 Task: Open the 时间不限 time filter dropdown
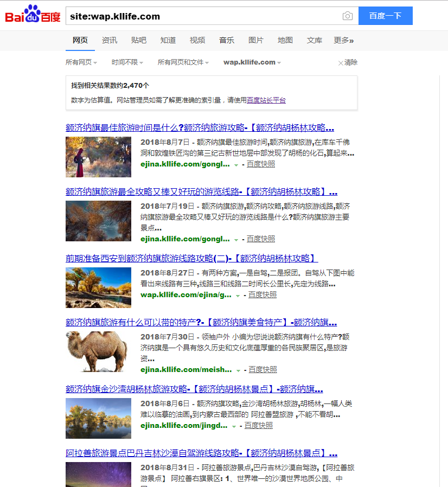127,62
